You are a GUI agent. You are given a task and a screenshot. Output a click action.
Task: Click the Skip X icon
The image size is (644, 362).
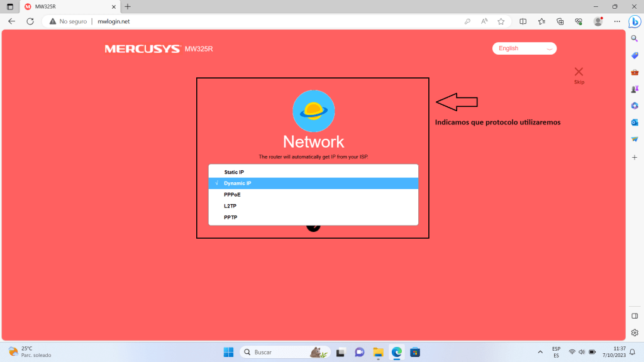click(579, 72)
